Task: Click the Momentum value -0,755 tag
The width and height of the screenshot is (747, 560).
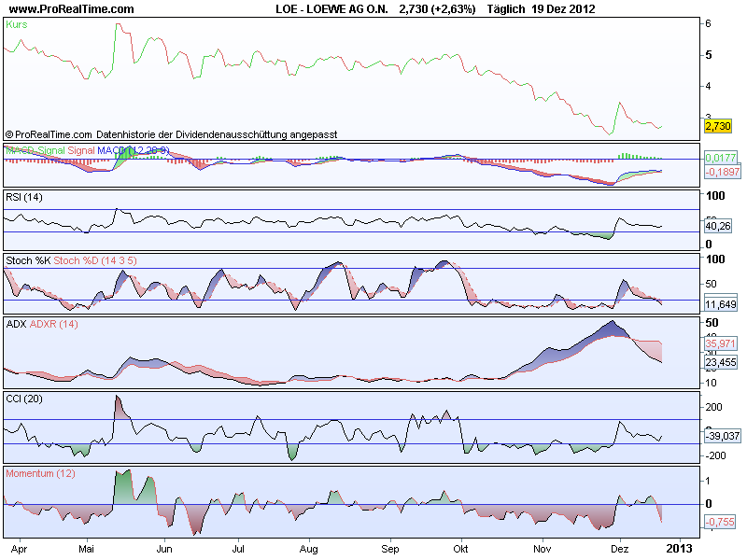Action: (720, 522)
